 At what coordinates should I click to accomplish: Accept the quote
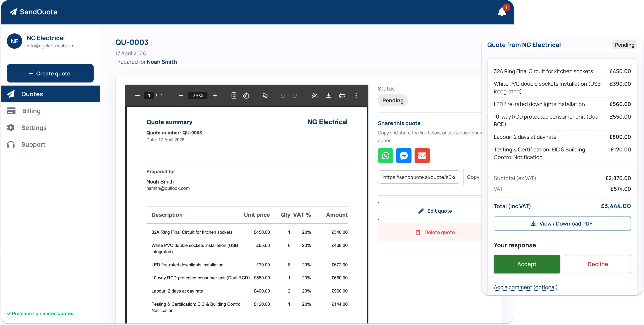coord(527,264)
